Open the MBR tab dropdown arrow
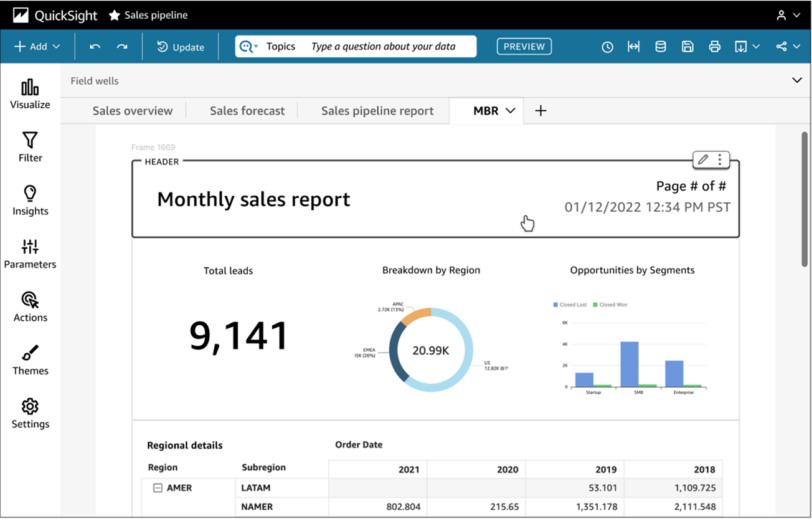 coord(511,111)
